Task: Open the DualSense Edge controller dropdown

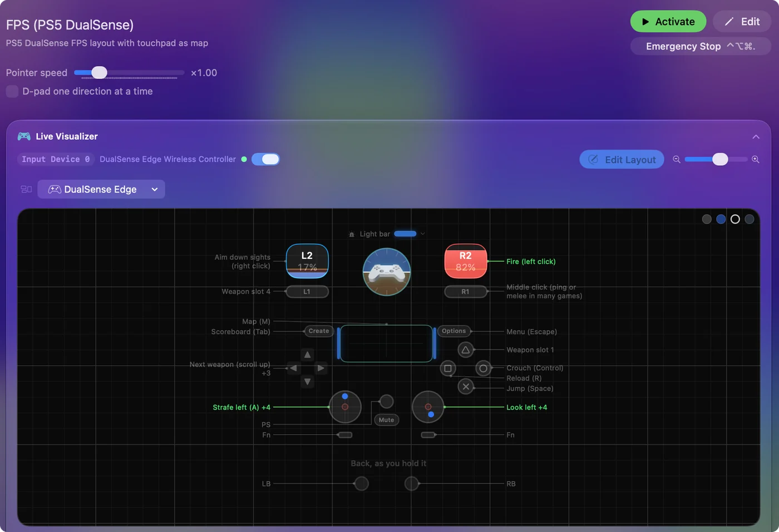Action: (101, 189)
